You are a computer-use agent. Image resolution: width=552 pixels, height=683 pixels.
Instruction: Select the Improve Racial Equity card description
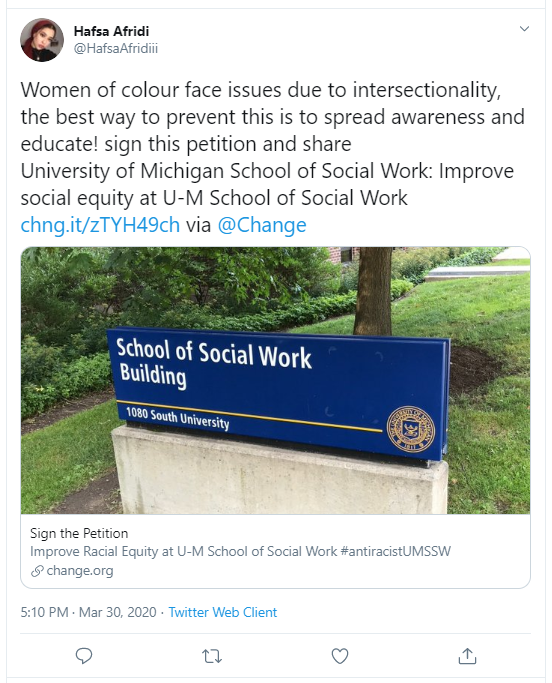coord(240,551)
